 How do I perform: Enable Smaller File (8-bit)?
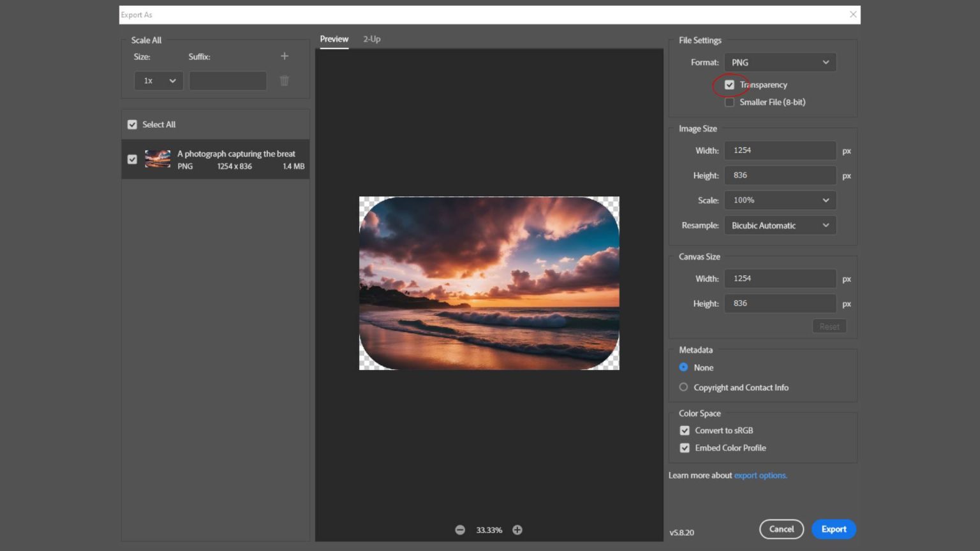pos(729,102)
